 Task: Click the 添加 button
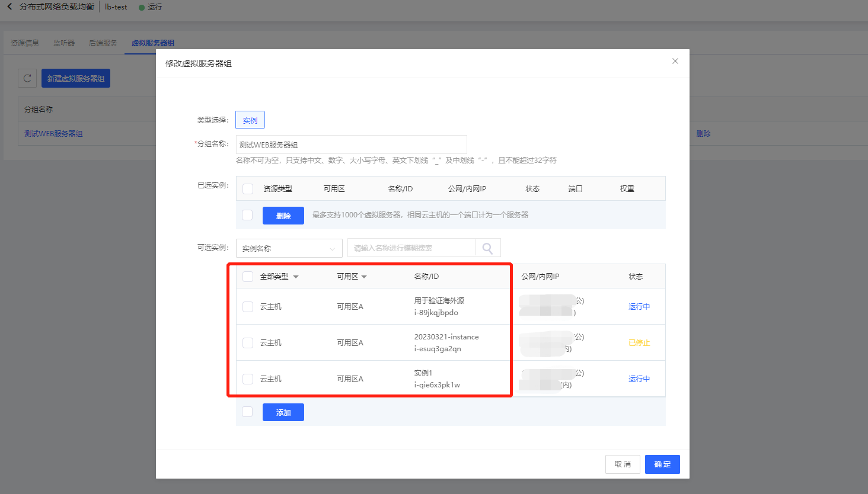283,412
